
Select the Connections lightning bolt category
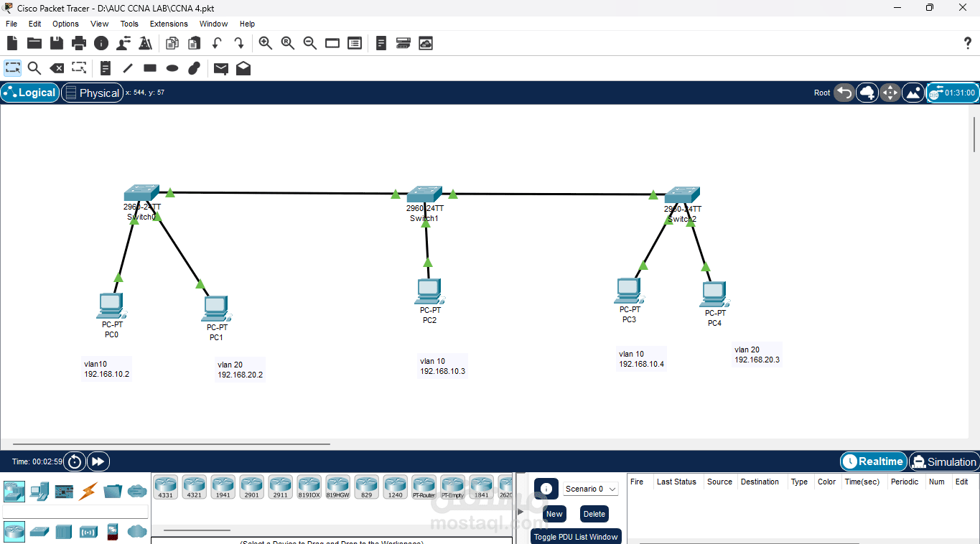tap(88, 492)
